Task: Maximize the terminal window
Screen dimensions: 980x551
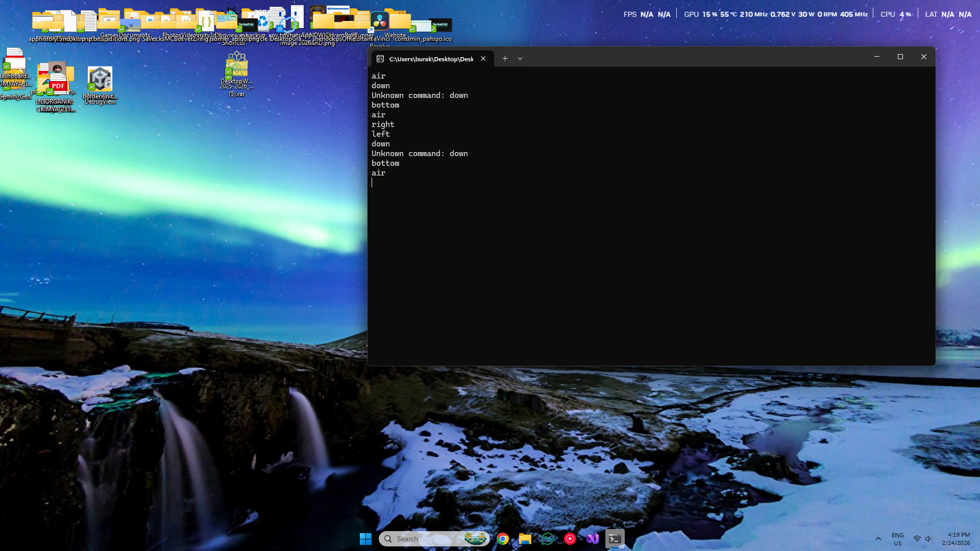Action: pos(900,57)
